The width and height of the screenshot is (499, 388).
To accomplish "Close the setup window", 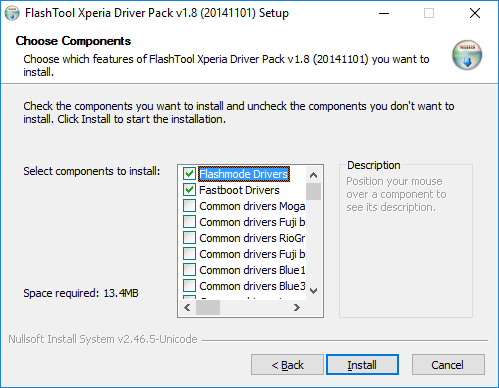I will pos(475,13).
